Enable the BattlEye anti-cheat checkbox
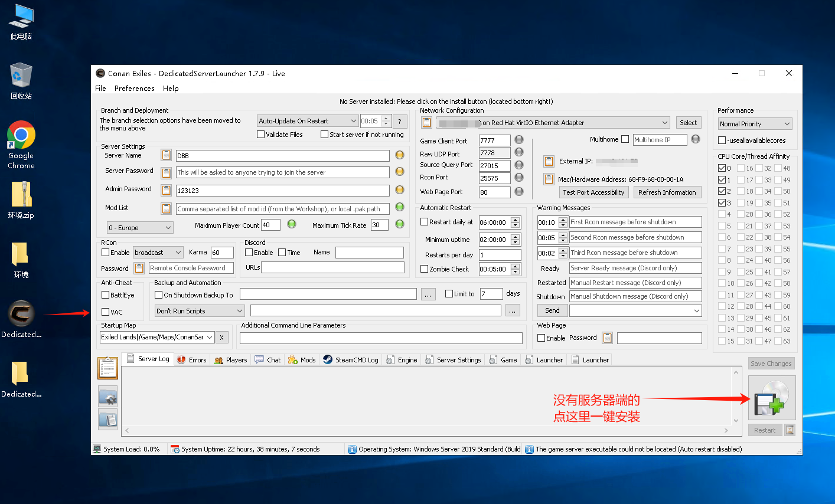The image size is (835, 504). point(106,295)
